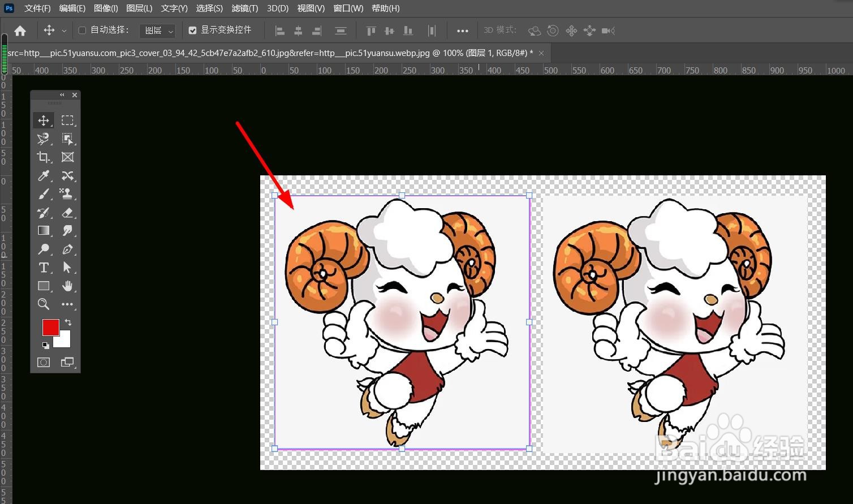Open the 帮助(H) menu
853x504 pixels.
(x=386, y=8)
